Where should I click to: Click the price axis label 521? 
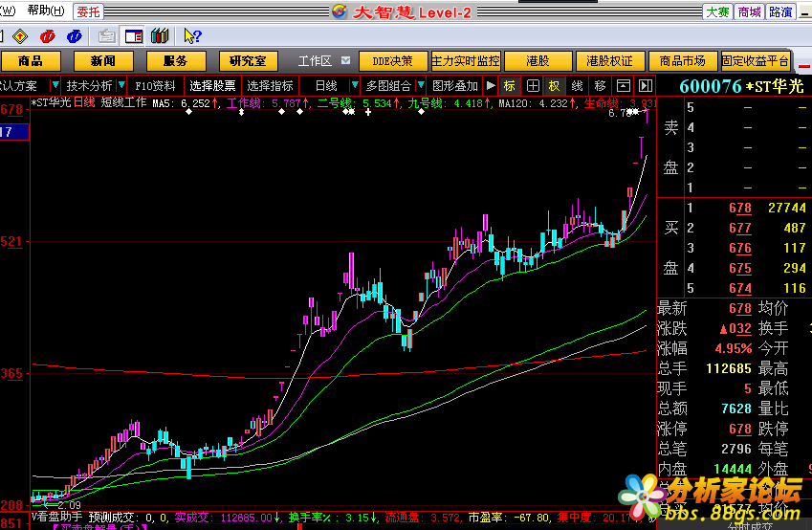11,242
